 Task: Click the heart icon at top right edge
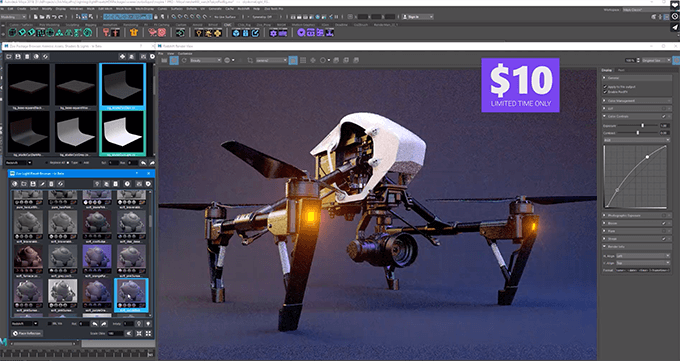tap(674, 5)
